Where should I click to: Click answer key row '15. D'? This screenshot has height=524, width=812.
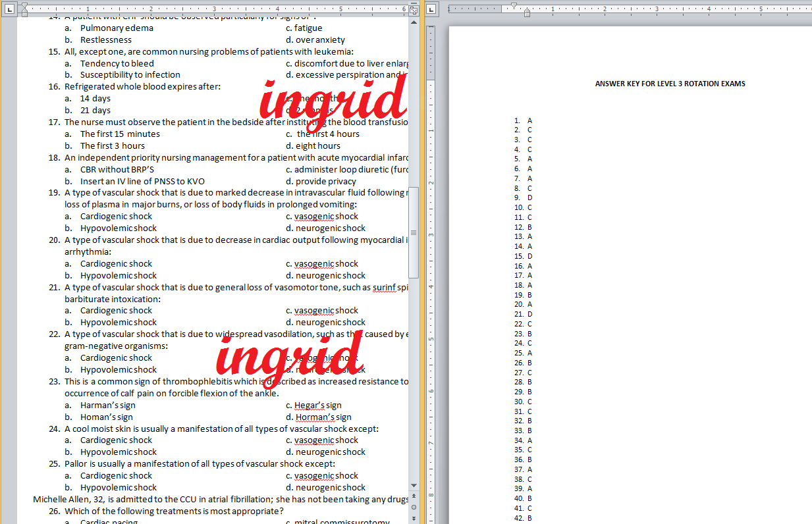[523, 256]
